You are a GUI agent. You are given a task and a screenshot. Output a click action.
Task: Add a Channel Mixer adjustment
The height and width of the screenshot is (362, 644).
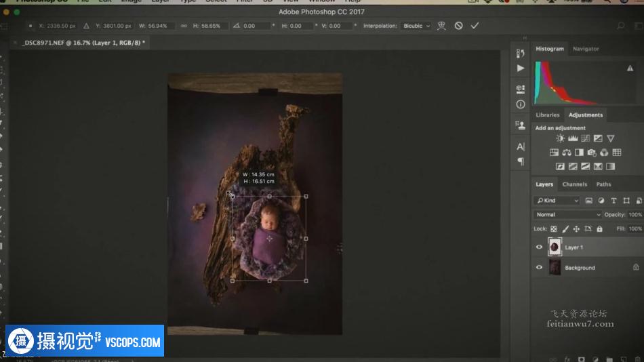point(604,153)
